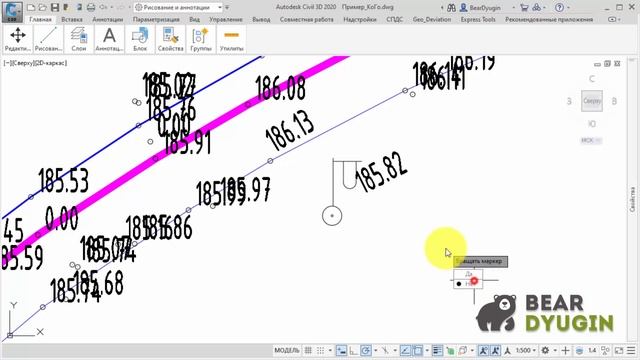Expand the Слои layers panel
Viewport: 640px width, 360px height.
[79, 39]
